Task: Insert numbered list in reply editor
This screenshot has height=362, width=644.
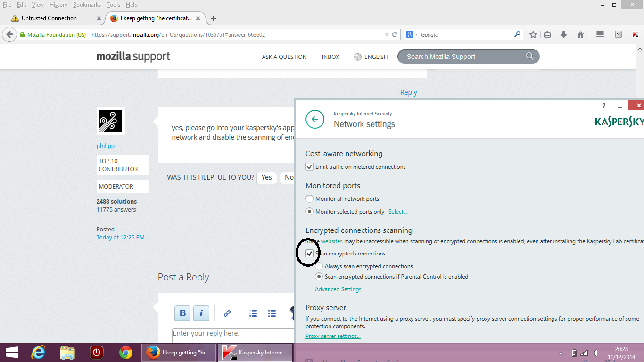Action: (x=253, y=313)
